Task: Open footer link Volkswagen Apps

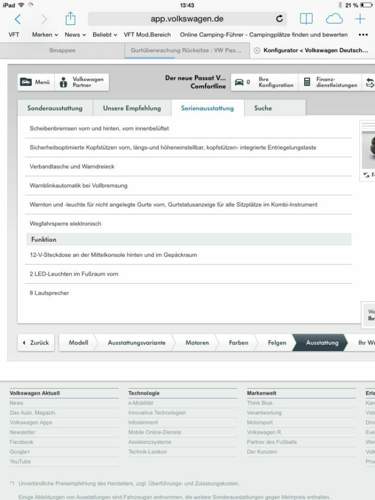Action: pos(31,422)
